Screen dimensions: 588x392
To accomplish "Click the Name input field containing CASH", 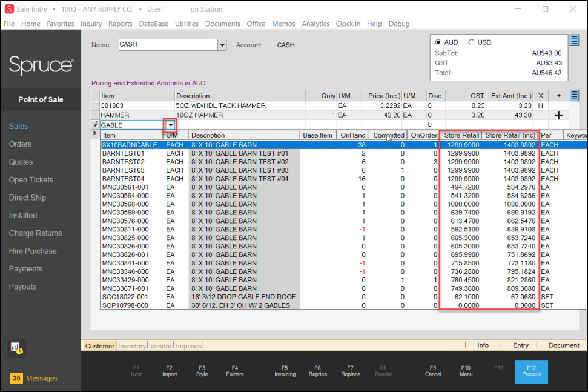I will pyautogui.click(x=168, y=45).
